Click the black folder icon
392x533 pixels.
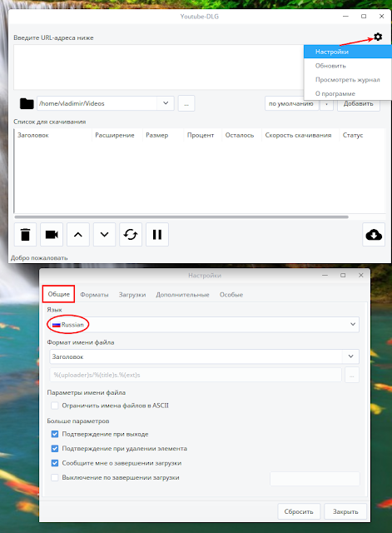(x=27, y=103)
